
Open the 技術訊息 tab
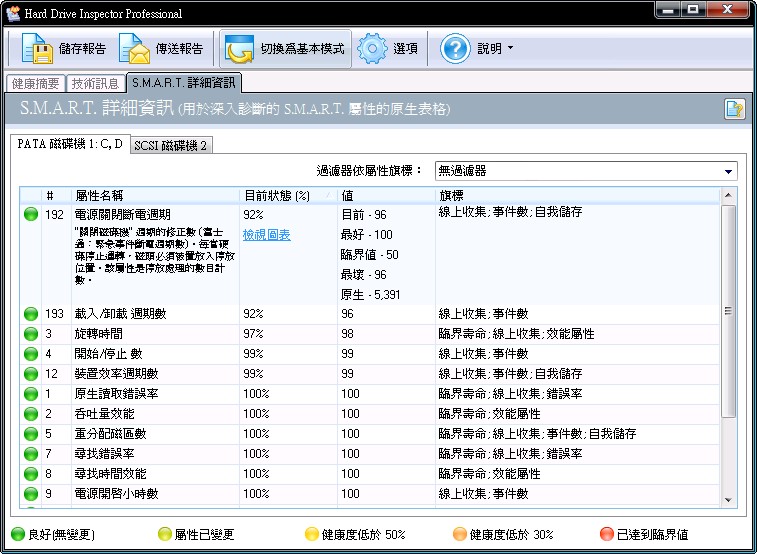pyautogui.click(x=95, y=83)
